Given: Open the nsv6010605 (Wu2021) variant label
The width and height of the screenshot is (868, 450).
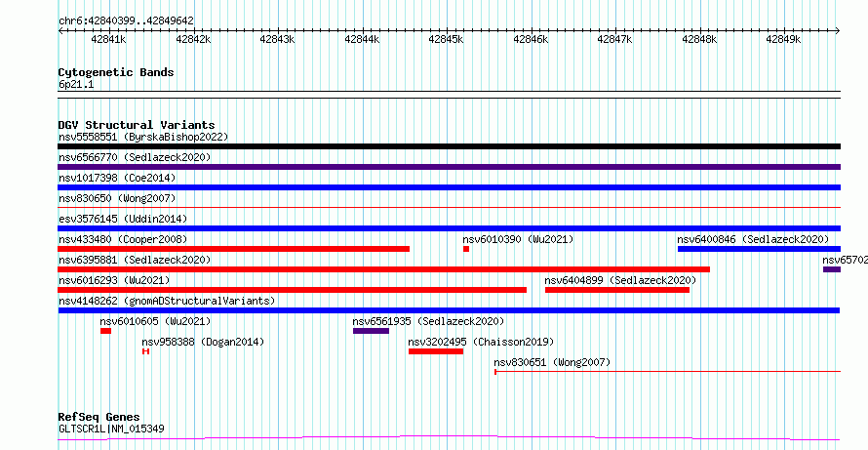Looking at the screenshot, I should click(x=155, y=321).
